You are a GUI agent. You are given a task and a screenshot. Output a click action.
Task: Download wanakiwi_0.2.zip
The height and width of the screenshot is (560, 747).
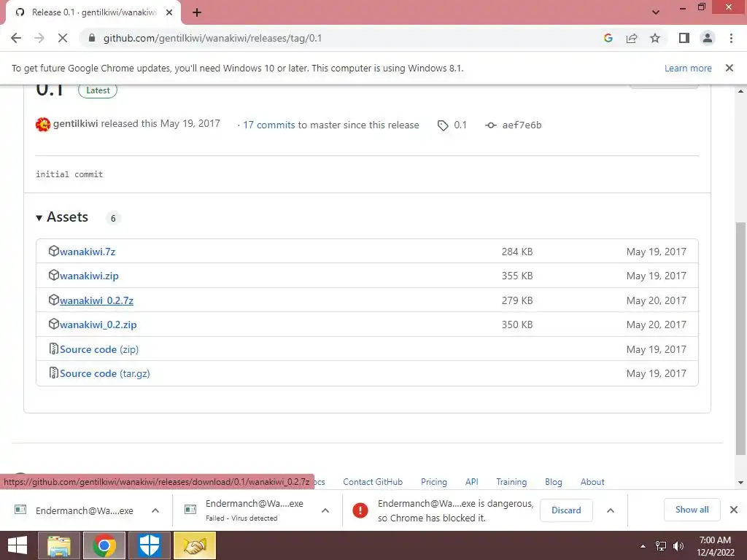(x=98, y=324)
